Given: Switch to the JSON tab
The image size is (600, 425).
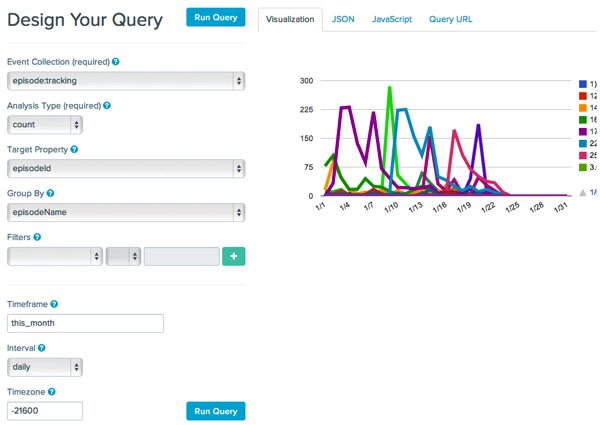Looking at the screenshot, I should (x=343, y=19).
